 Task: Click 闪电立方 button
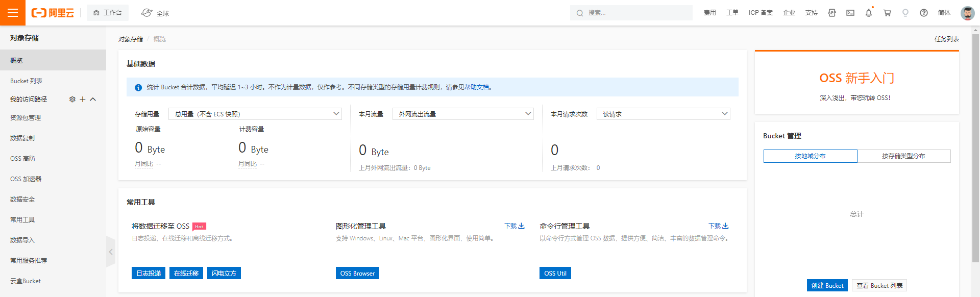click(x=224, y=273)
